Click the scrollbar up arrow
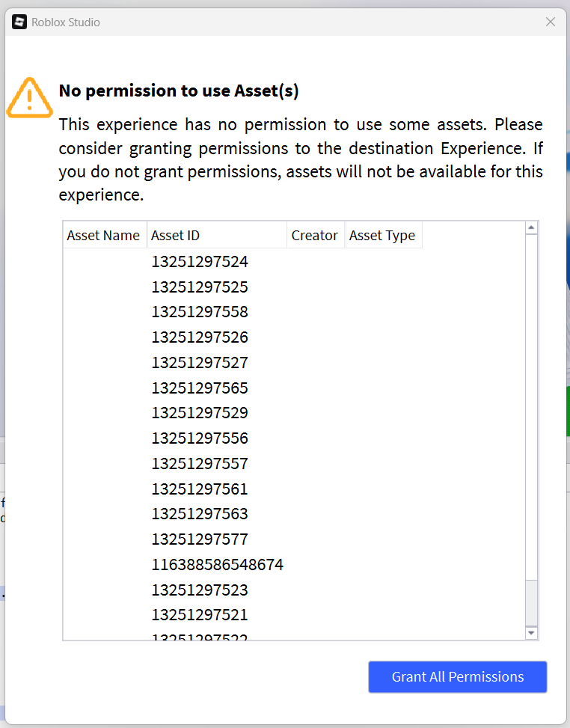The width and height of the screenshot is (570, 728). tap(531, 227)
